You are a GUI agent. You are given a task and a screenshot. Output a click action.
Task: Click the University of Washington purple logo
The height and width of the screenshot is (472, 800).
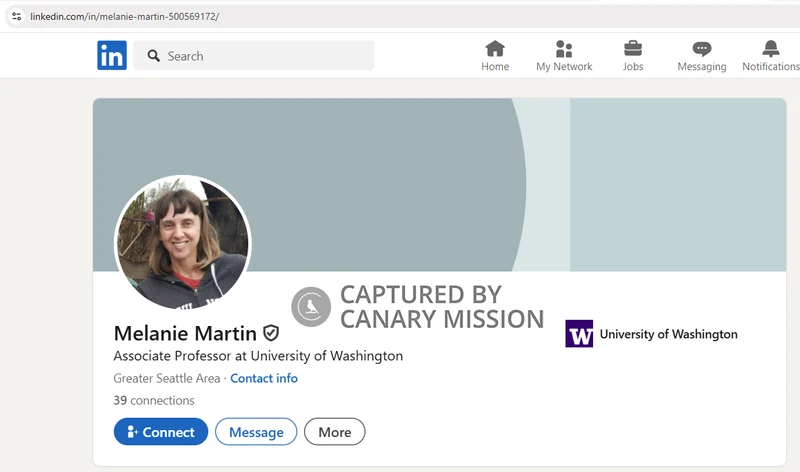[579, 334]
